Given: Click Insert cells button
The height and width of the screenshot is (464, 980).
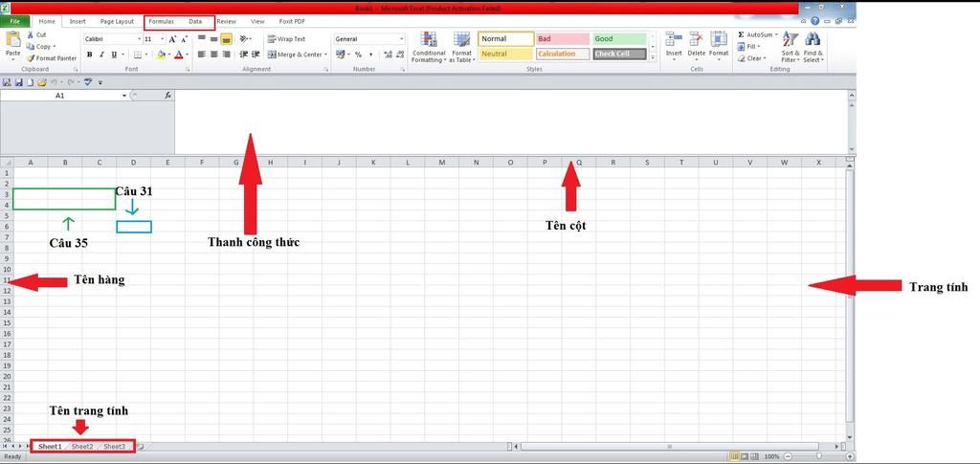Looking at the screenshot, I should (x=674, y=47).
